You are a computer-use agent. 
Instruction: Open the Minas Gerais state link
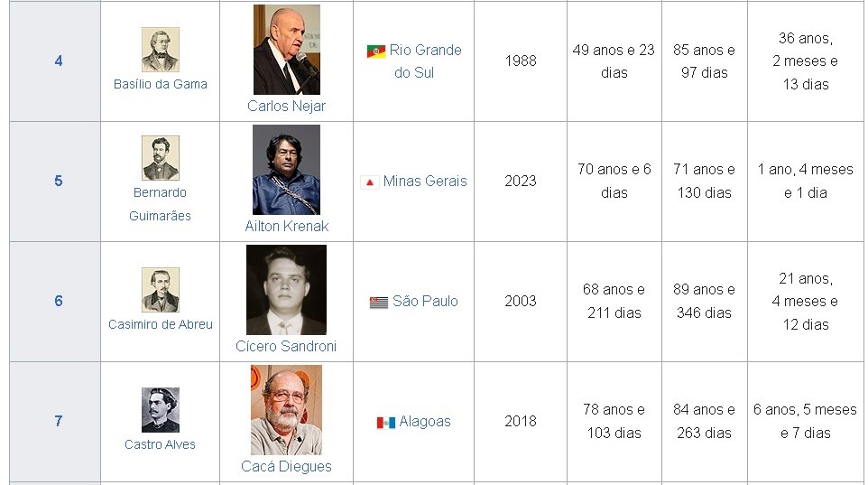click(425, 182)
